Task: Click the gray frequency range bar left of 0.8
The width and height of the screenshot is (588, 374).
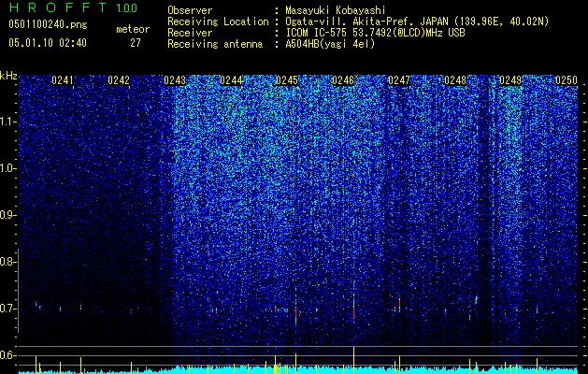Action: [18, 291]
